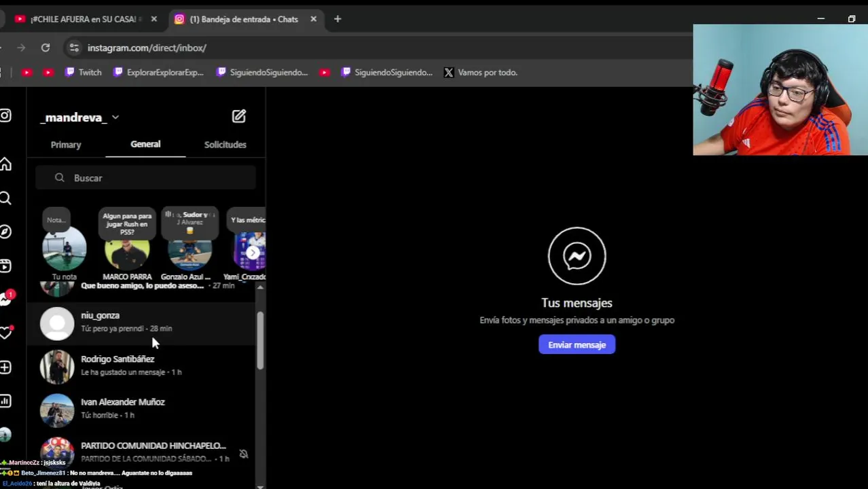Viewport: 868px width, 489px height.
Task: Open Yami_Cruzado note avatar
Action: pyautogui.click(x=248, y=251)
